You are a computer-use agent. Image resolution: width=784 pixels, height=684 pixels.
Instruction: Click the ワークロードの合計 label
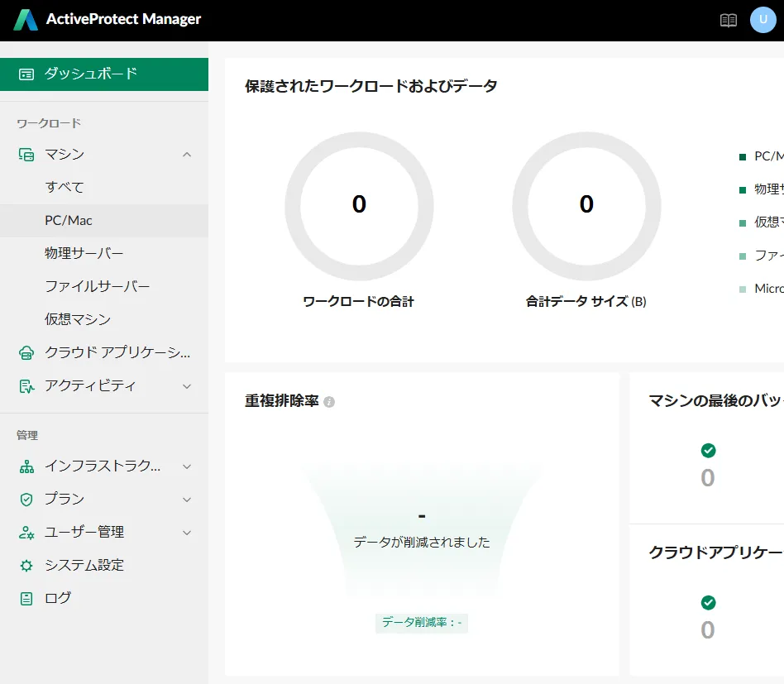(x=358, y=302)
